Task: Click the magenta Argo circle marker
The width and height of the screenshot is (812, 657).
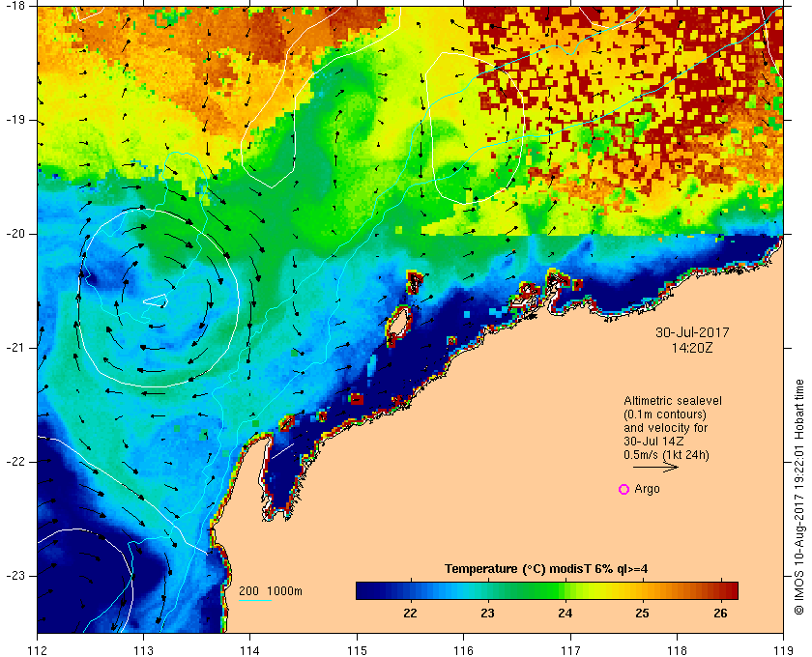Action: [x=624, y=489]
